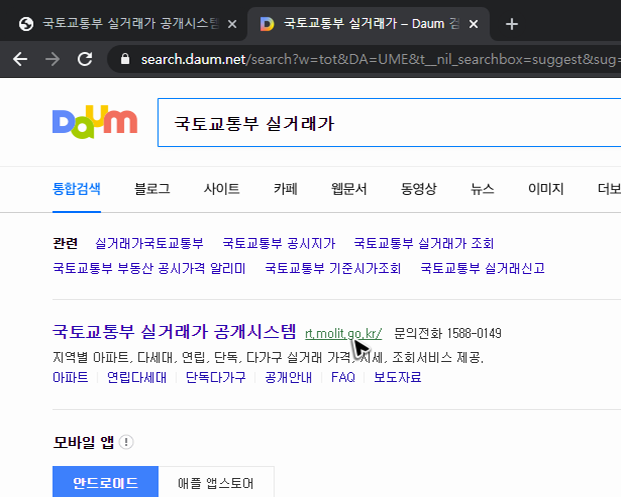Click related search 국토교통부 기준시가조회
621x497 pixels.
pos(333,268)
